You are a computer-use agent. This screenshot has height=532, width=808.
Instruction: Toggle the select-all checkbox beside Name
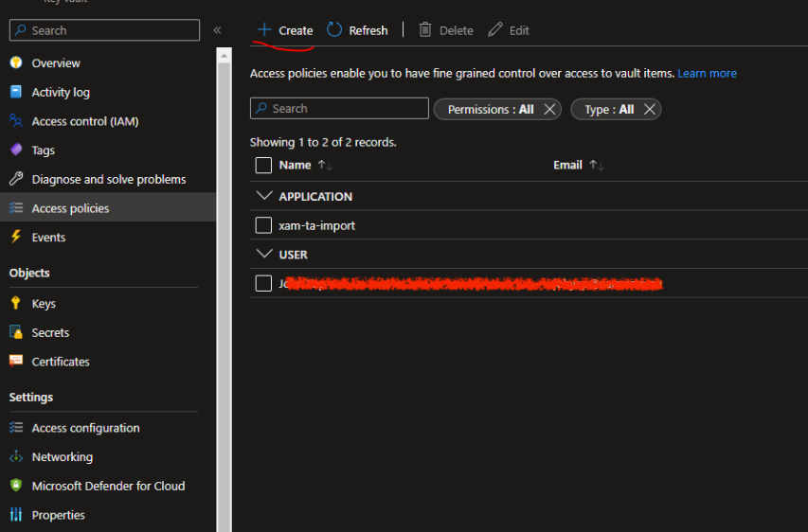pos(264,165)
